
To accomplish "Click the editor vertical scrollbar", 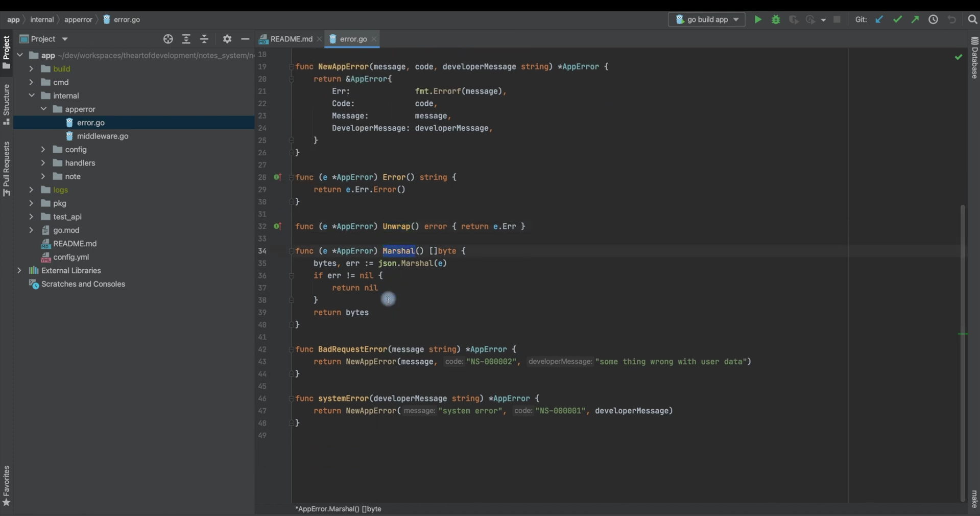I will click(963, 353).
